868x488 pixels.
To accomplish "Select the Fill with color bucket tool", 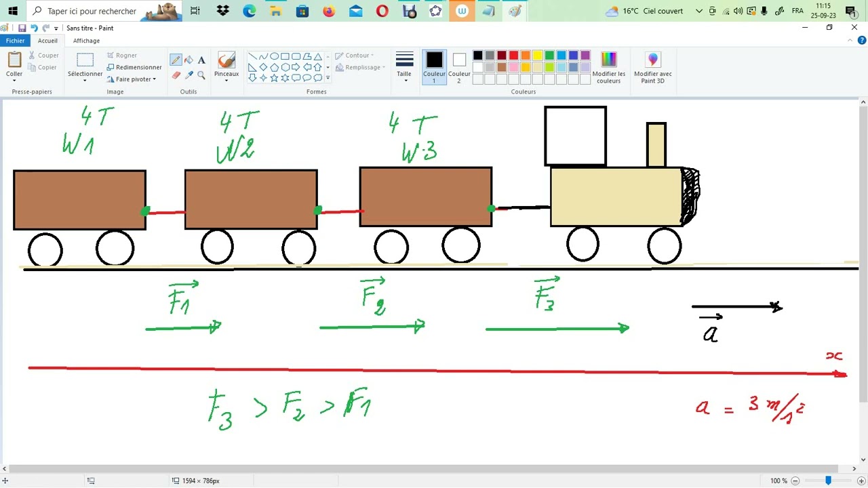I will [189, 60].
